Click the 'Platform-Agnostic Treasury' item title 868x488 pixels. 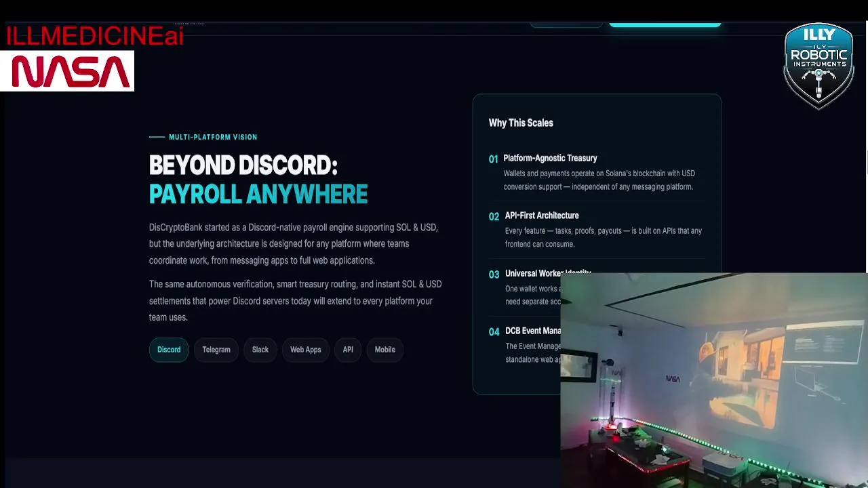[550, 158]
